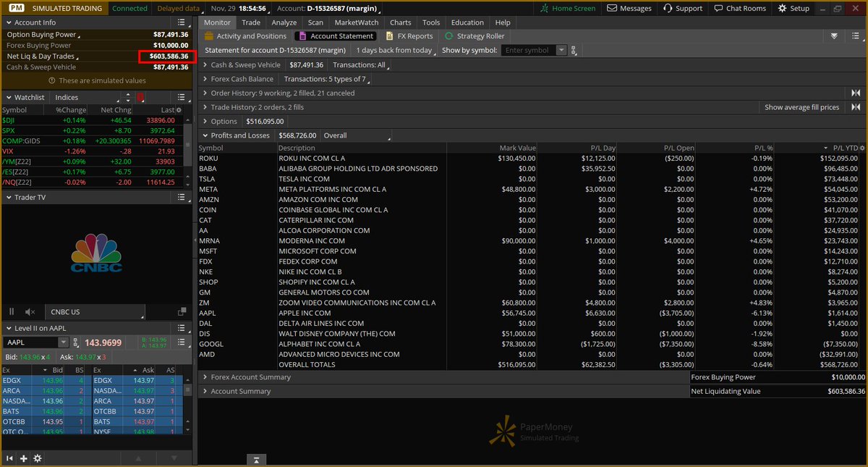868x467 pixels.
Task: Click the first gadget icon in bottom-left toolbar
Action: click(10, 458)
